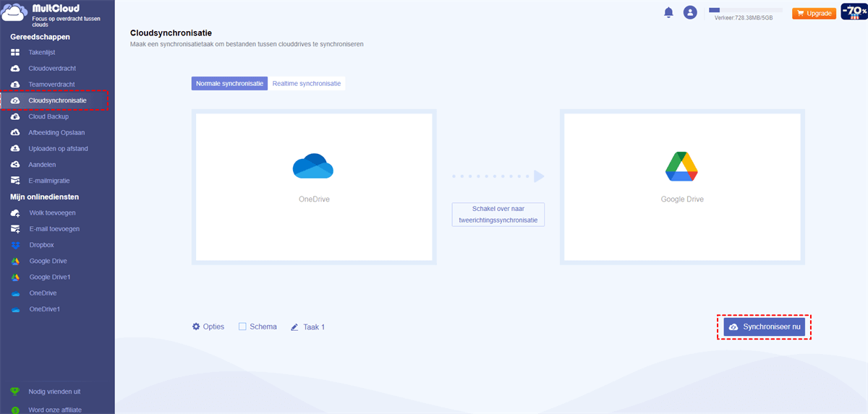Click the Opties link
Viewport: 868px width, 414px height.
click(214, 327)
